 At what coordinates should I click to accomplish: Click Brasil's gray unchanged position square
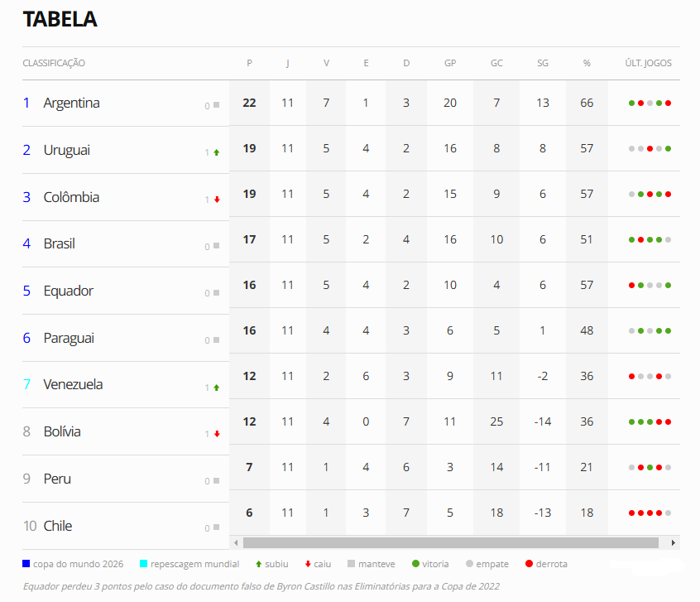217,246
